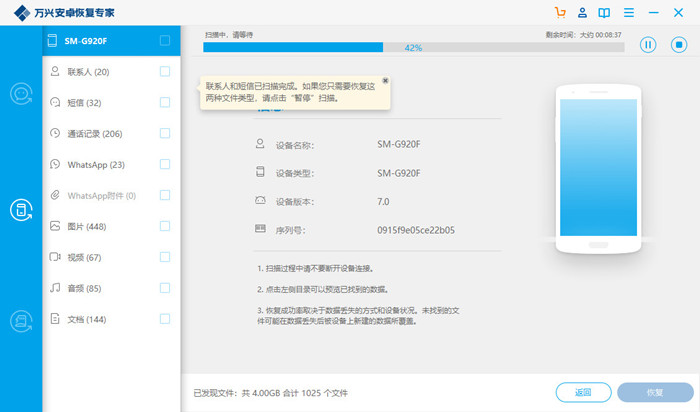Check the 音频 (85) checkbox
This screenshot has height=412, width=700.
coord(165,288)
